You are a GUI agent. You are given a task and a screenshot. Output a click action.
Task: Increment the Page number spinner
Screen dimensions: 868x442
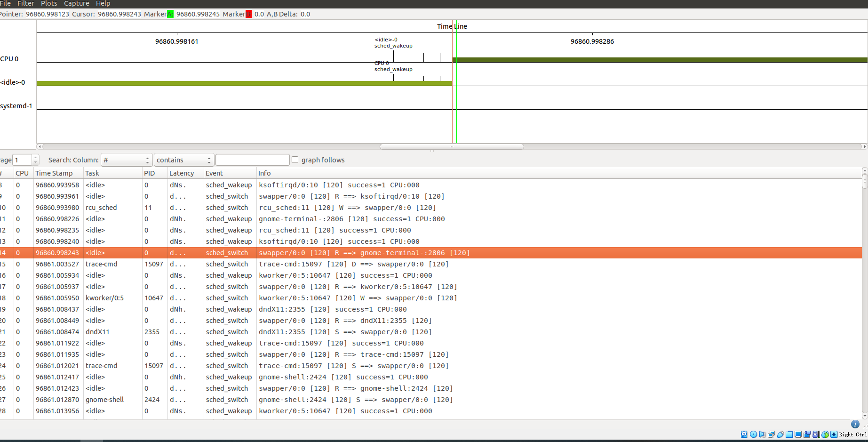(35, 157)
